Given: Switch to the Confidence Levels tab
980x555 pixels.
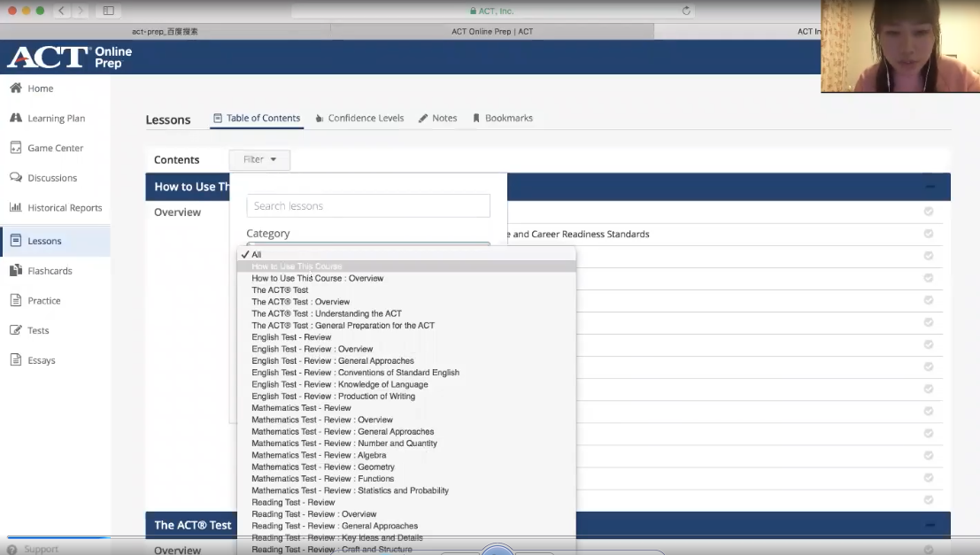Looking at the screenshot, I should pyautogui.click(x=360, y=118).
